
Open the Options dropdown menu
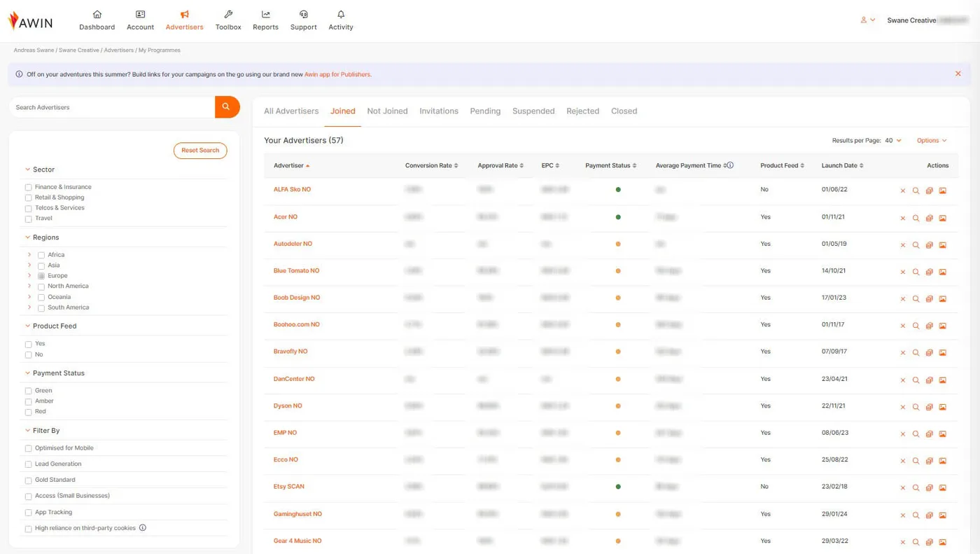click(932, 141)
